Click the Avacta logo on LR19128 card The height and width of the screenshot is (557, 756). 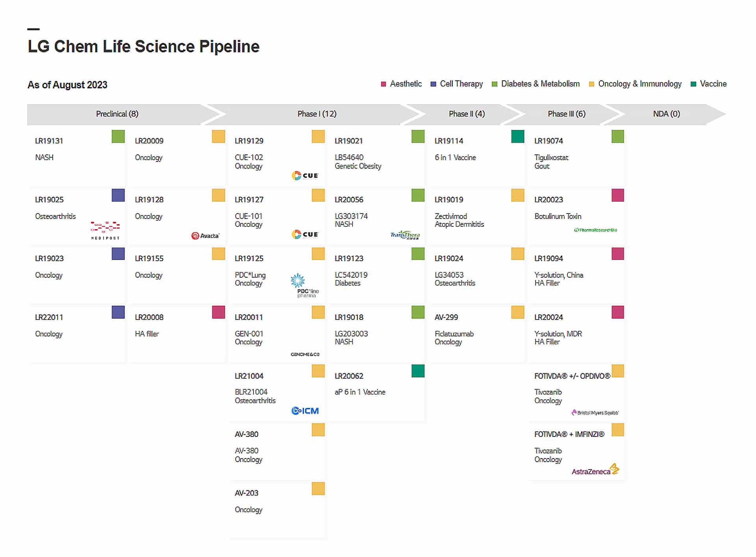coord(206,236)
